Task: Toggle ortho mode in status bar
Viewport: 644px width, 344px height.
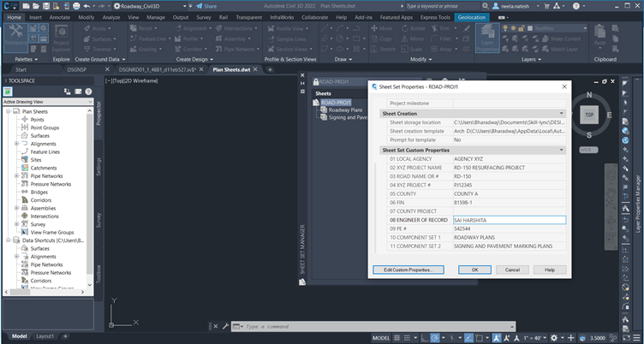Action: pos(424,338)
